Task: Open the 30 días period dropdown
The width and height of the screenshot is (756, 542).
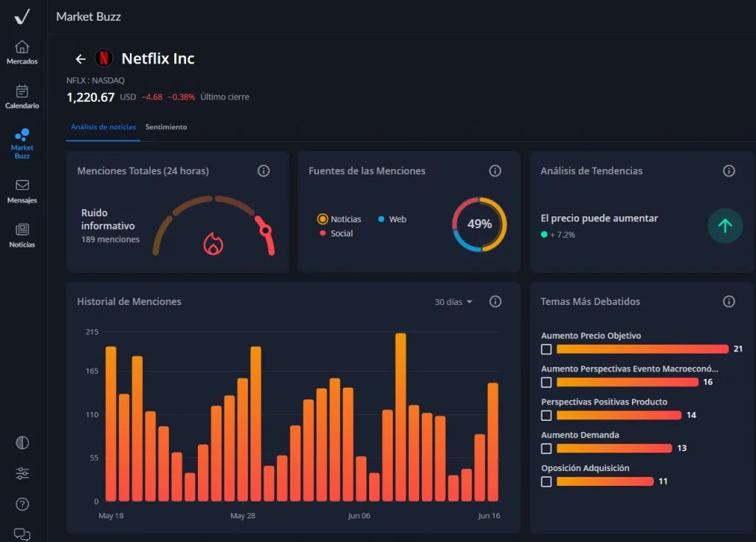Action: (x=453, y=302)
